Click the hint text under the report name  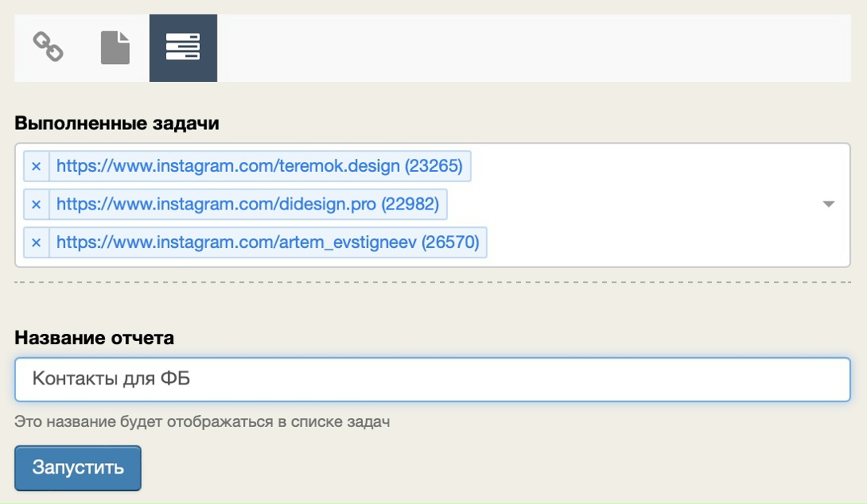point(202,421)
